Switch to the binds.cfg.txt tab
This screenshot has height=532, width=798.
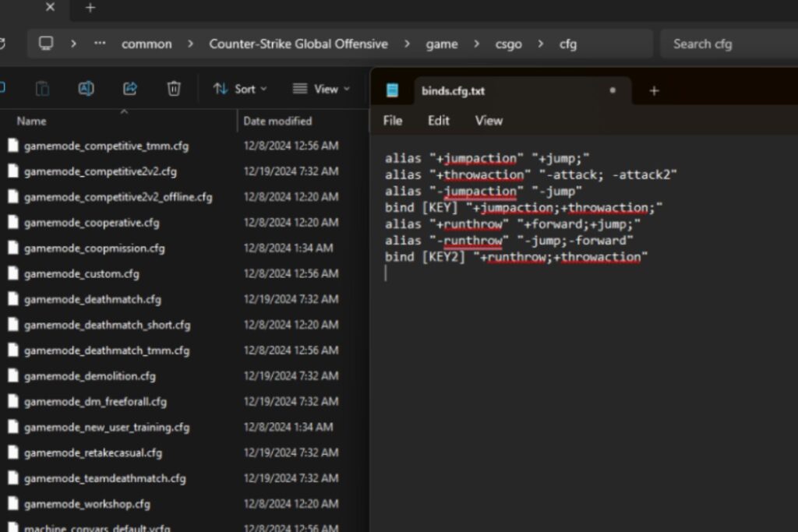tap(454, 91)
